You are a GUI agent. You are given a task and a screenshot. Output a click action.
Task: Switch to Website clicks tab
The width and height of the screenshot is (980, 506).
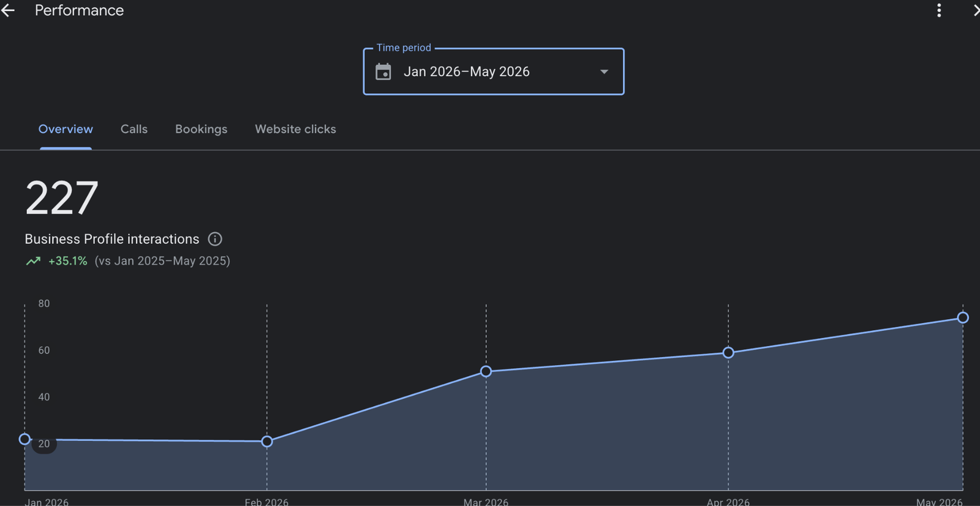[295, 129]
